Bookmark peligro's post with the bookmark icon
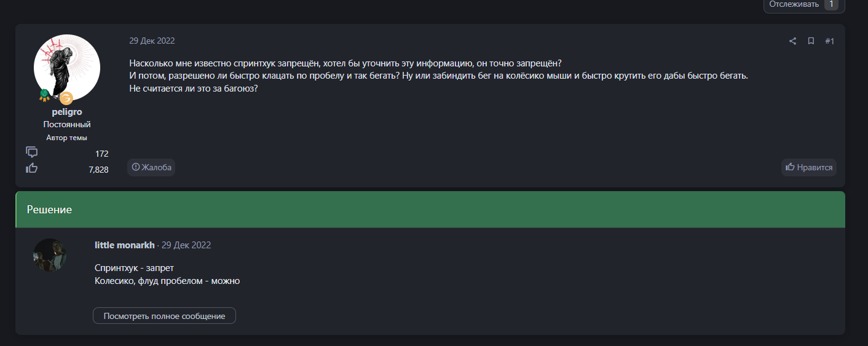Viewport: 868px width, 346px height. tap(811, 41)
